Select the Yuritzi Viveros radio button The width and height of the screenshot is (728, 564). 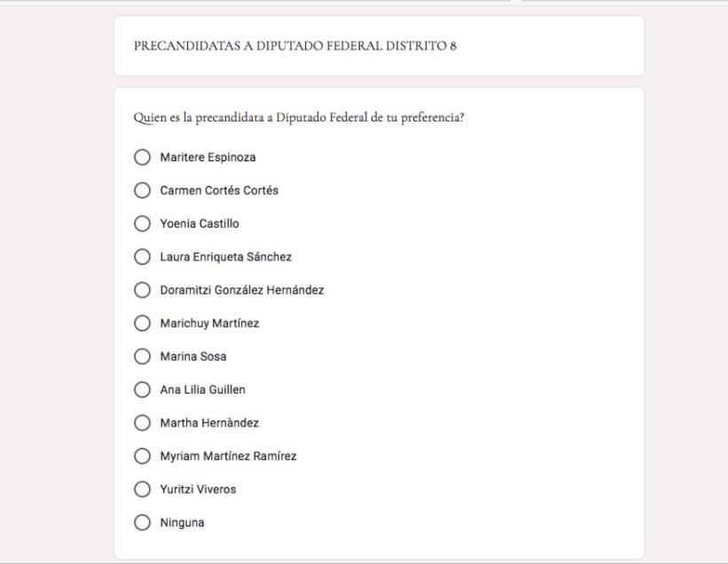[x=142, y=489]
